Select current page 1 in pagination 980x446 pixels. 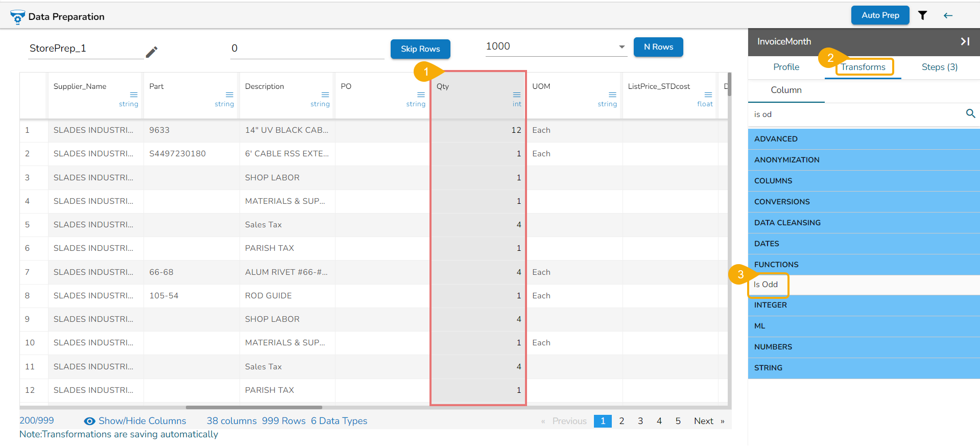603,421
